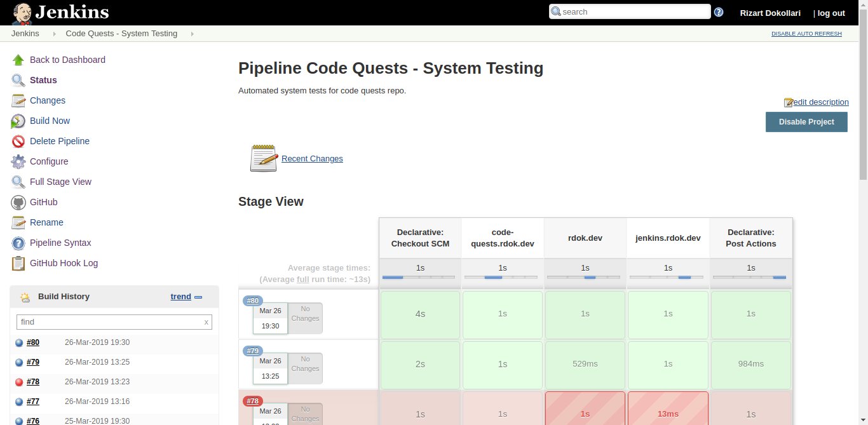Viewport: 868px width, 425px height.
Task: Click the Full Stage View magnifier icon
Action: pos(18,182)
